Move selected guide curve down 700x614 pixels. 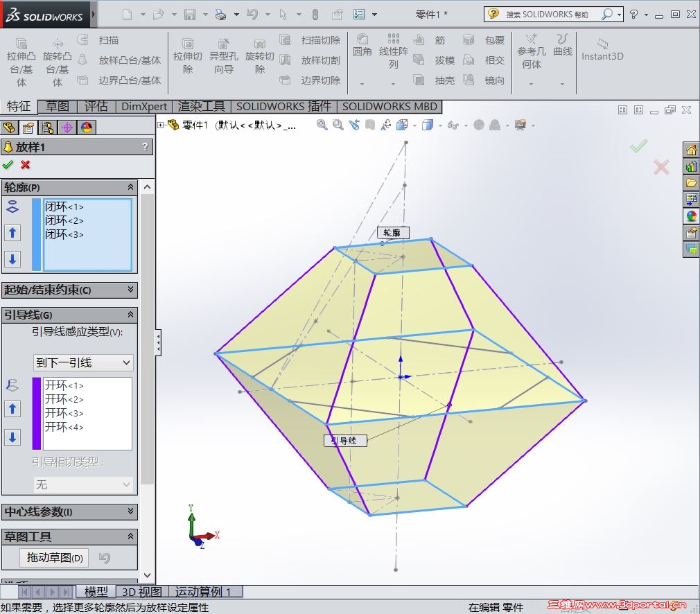coord(12,437)
